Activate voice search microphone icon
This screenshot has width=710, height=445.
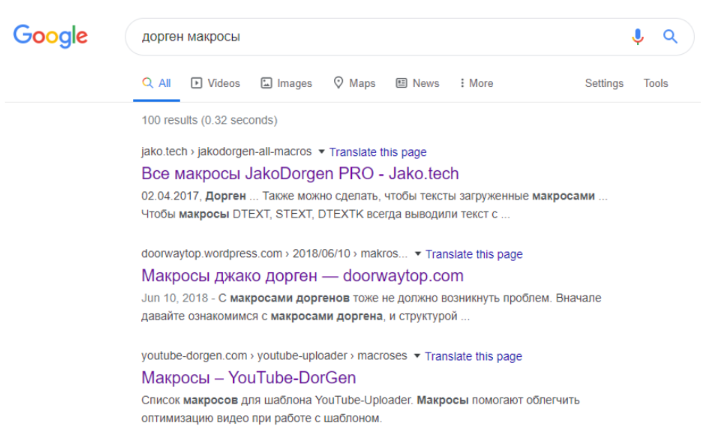pyautogui.click(x=638, y=36)
